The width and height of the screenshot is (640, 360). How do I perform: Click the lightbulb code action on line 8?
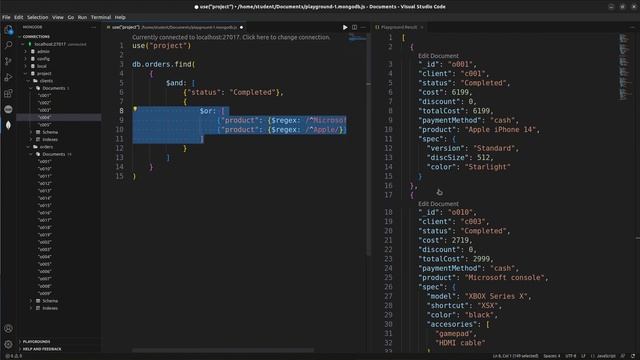pyautogui.click(x=135, y=109)
